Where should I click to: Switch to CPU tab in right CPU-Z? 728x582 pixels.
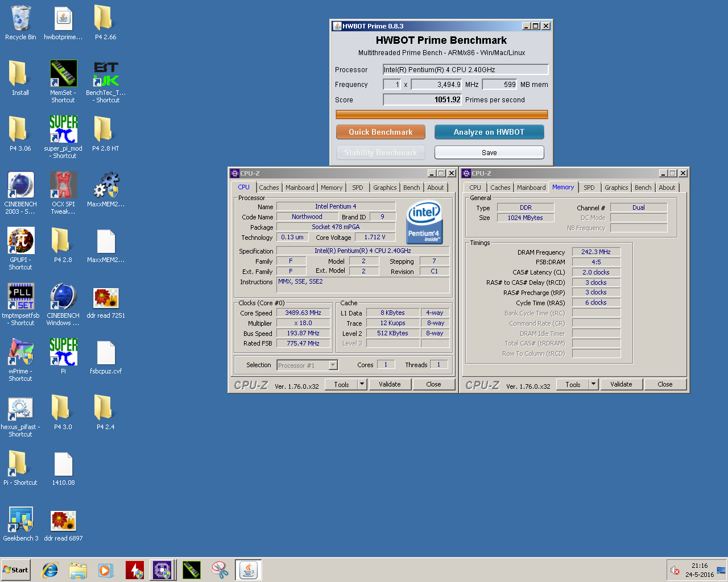pyautogui.click(x=475, y=188)
